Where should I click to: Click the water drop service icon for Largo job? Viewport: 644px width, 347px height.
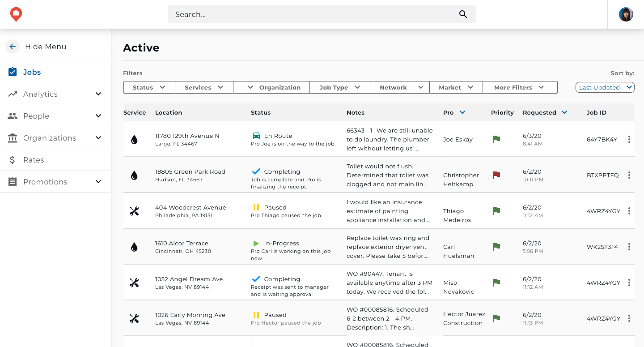coord(134,140)
